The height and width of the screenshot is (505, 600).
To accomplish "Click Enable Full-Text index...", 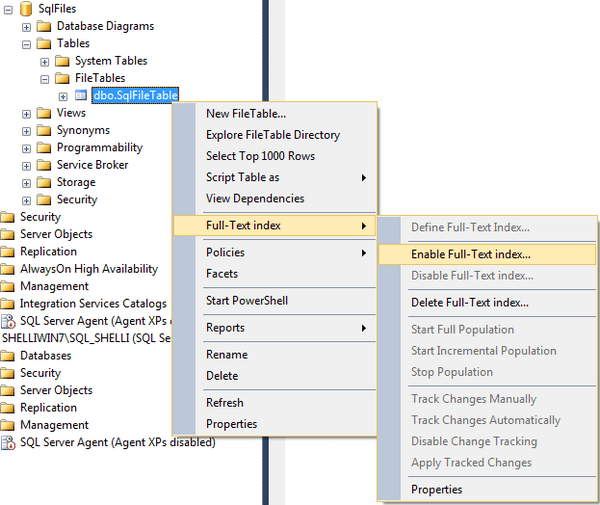I will click(x=487, y=254).
